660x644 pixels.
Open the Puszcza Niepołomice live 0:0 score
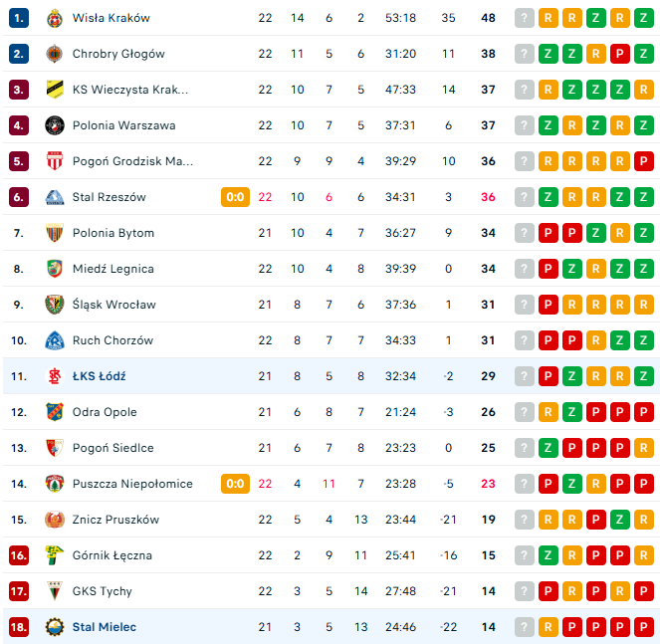coord(235,484)
